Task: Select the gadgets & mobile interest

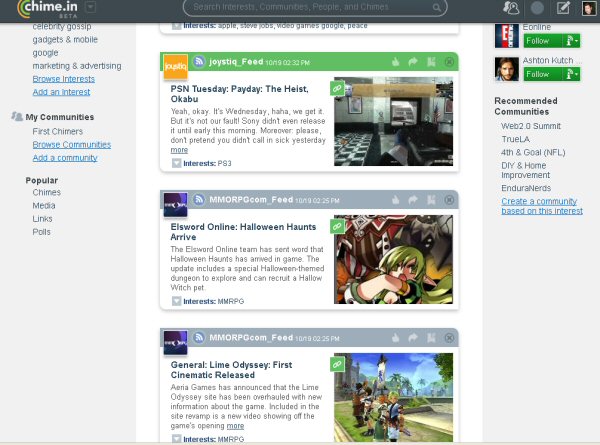Action: click(65, 39)
